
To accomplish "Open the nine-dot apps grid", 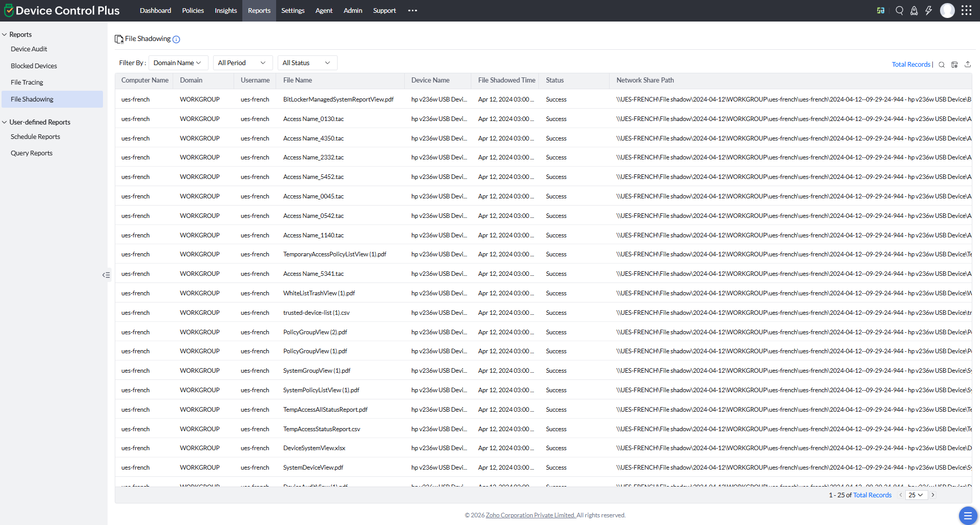I will [967, 10].
